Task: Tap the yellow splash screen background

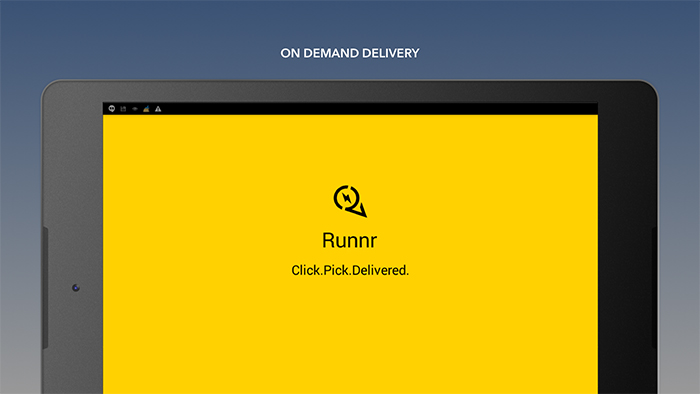Action: coord(350,330)
